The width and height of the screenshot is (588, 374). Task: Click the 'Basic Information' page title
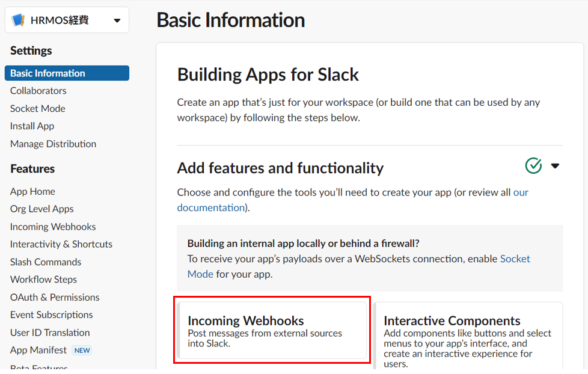click(x=231, y=20)
